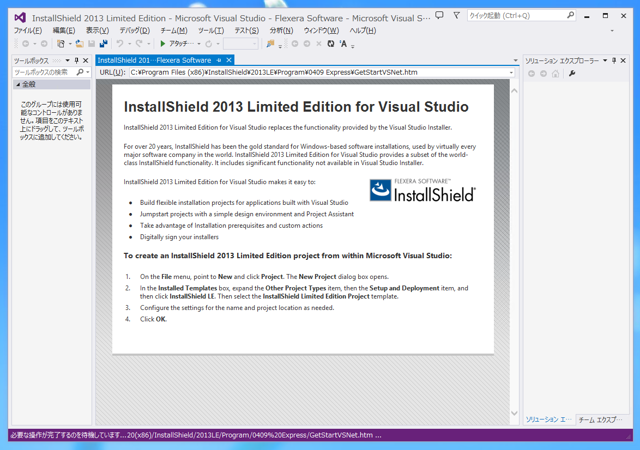This screenshot has width=640, height=450.
Task: Click the text size 'A' icon
Action: tap(343, 43)
